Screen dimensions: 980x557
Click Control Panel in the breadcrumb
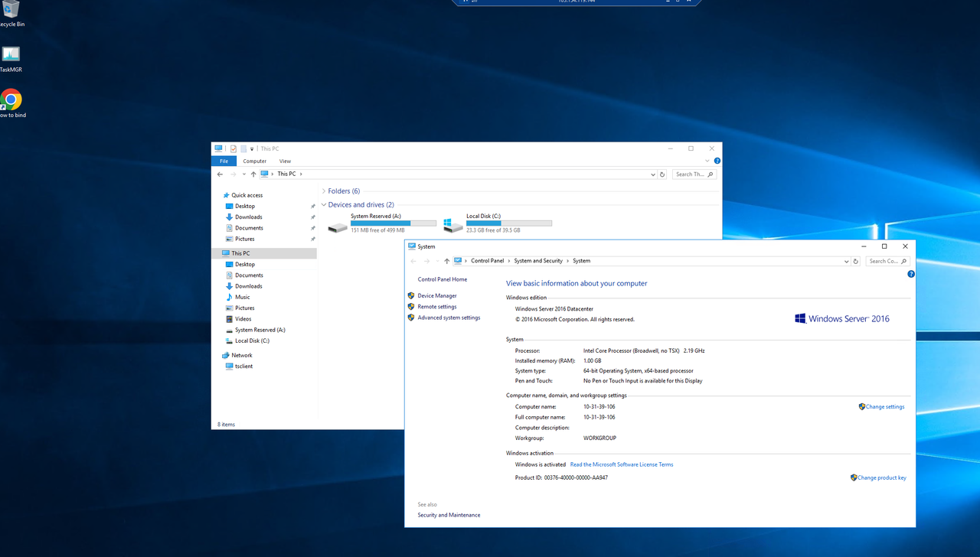click(488, 261)
